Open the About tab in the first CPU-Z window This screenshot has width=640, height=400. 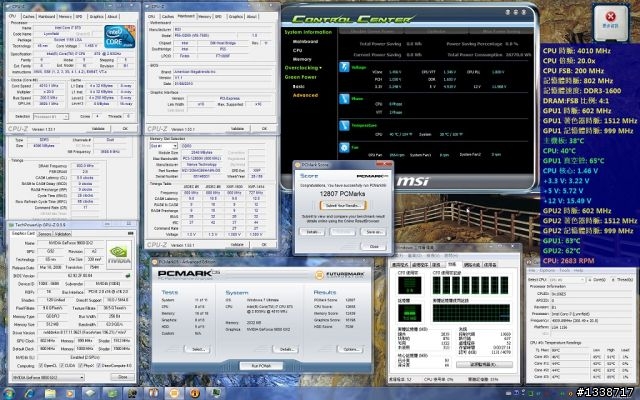point(112,16)
